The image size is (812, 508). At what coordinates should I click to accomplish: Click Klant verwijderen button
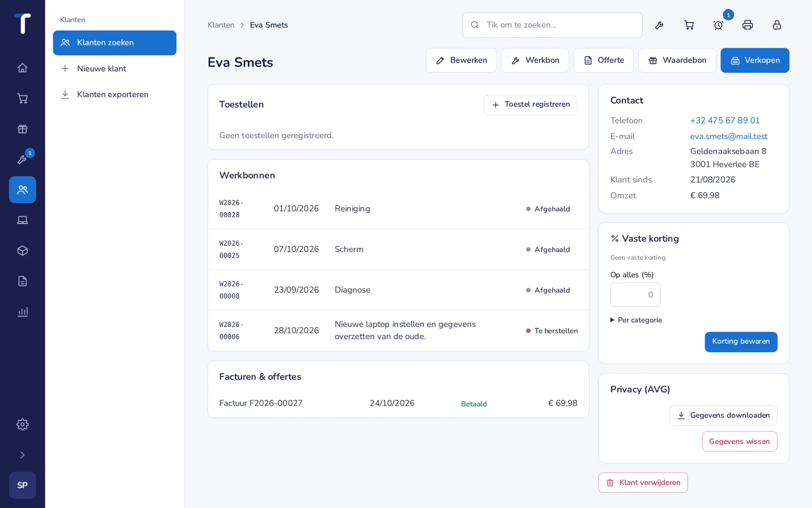coord(643,483)
